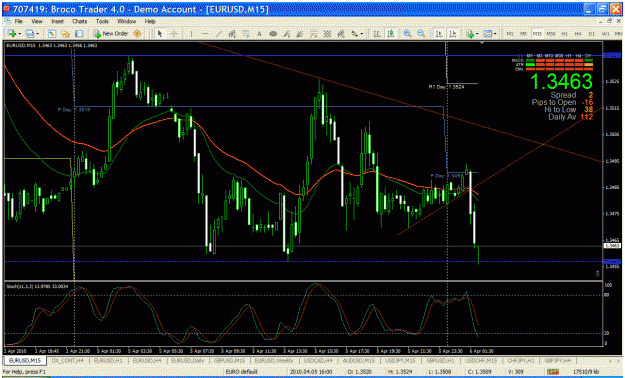Click the Profiles toolbar icon
Image resolution: width=625 pixels, height=378 pixels.
tap(29, 34)
